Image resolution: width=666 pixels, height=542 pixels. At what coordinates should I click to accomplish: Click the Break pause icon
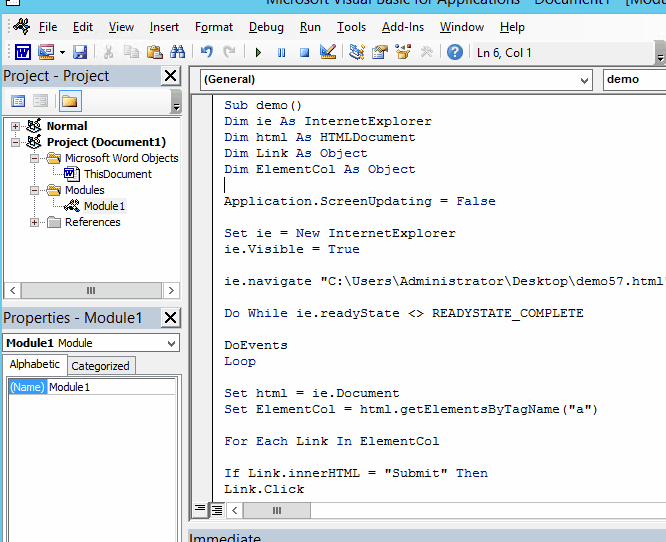[x=281, y=53]
